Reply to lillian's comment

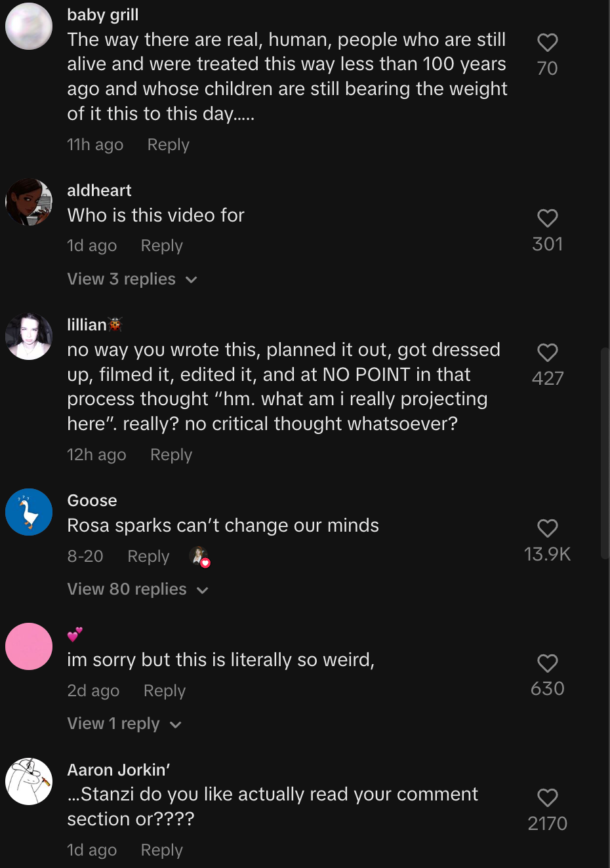click(x=171, y=455)
